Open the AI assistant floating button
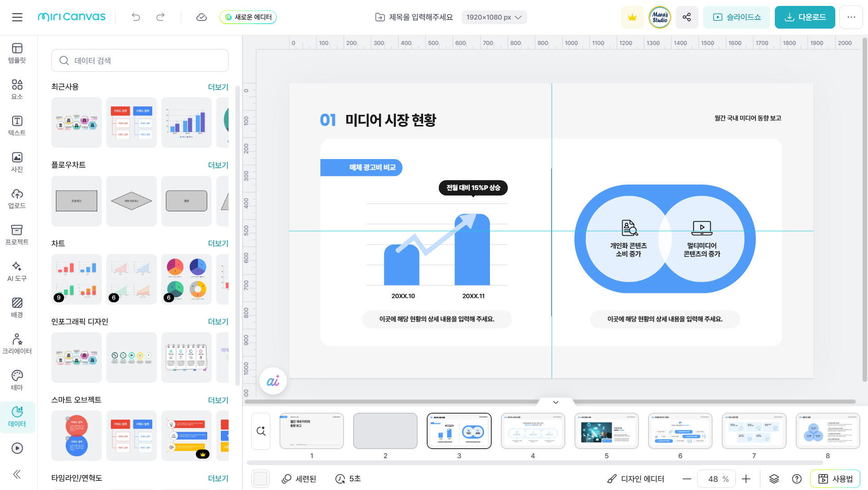Image resolution: width=868 pixels, height=490 pixels. pos(273,381)
